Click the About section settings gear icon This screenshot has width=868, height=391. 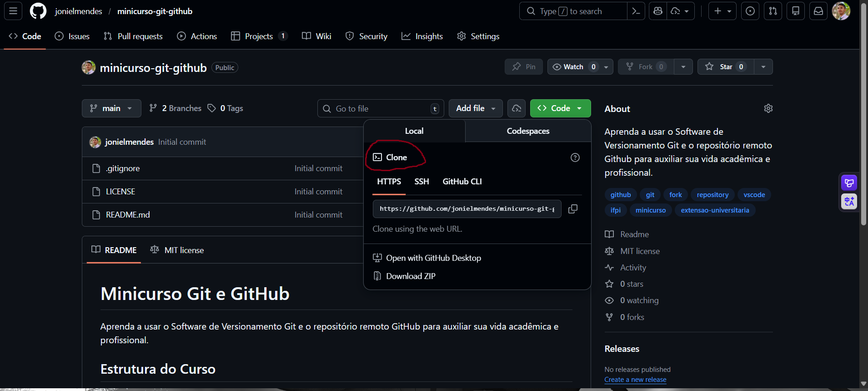(x=768, y=108)
